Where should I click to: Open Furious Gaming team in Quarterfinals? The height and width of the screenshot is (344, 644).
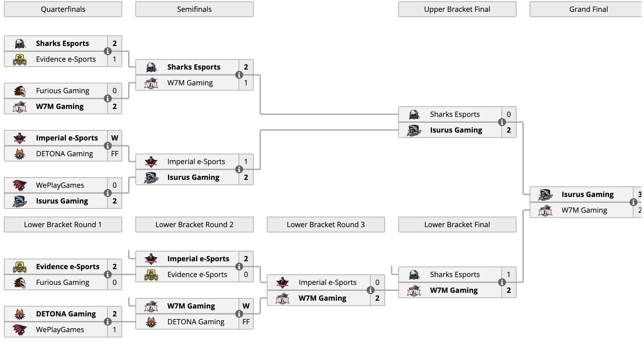62,91
